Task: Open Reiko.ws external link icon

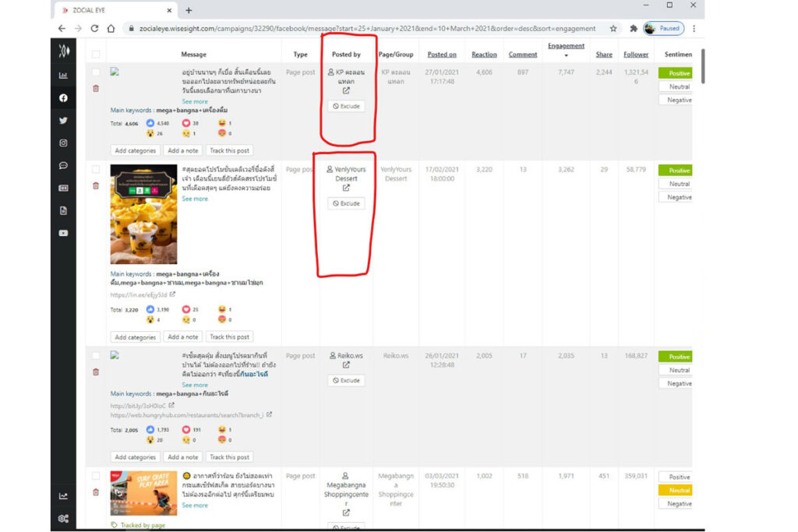Action: (x=346, y=365)
